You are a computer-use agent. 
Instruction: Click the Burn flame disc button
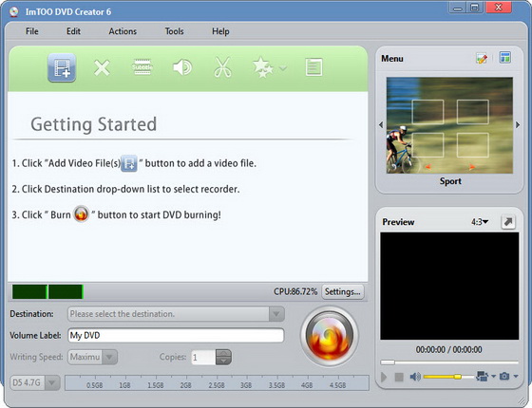(x=329, y=336)
